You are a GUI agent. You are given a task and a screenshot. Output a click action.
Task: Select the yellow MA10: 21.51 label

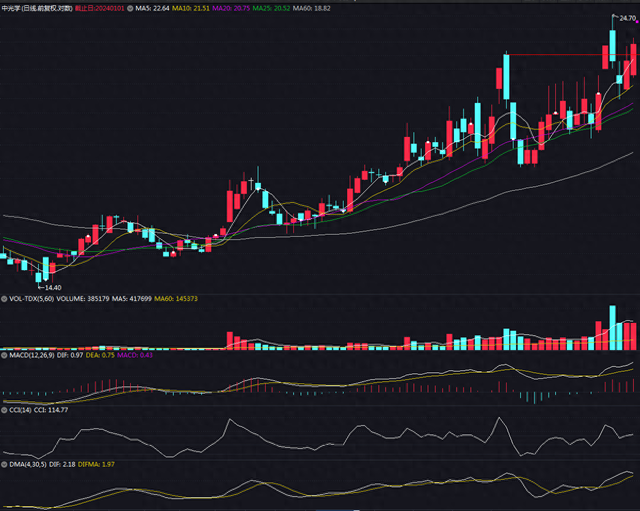(191, 8)
